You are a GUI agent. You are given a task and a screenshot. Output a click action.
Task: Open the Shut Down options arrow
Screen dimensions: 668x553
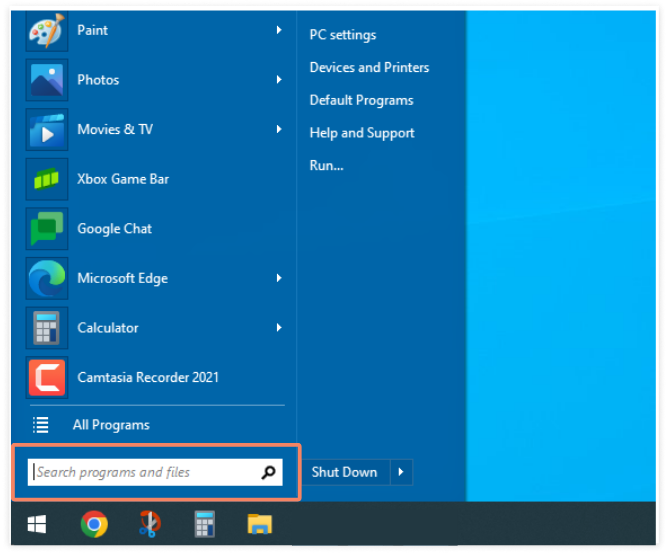[401, 472]
